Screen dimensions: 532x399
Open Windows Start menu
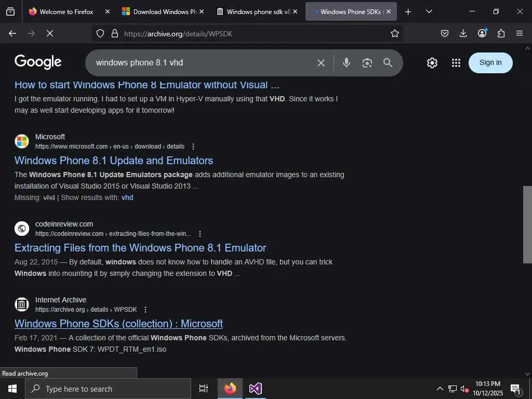point(12,389)
